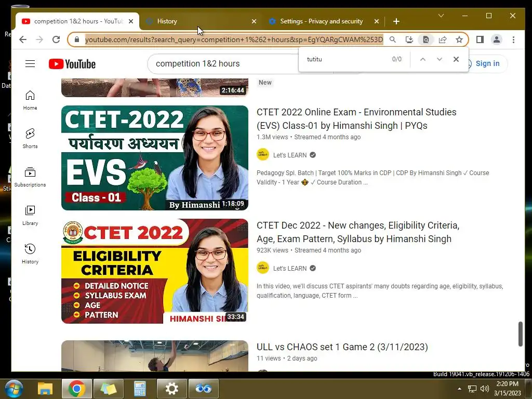The width and height of the screenshot is (532, 399).
Task: Go to next find match
Action: [440, 59]
